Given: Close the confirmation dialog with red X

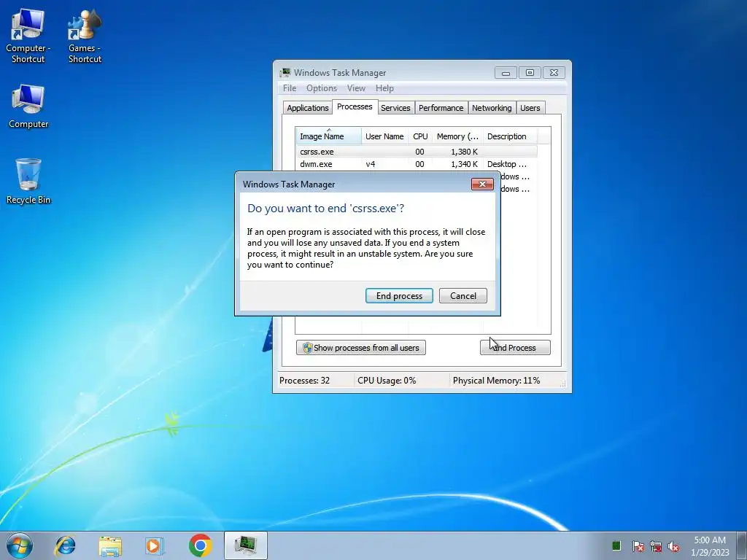Looking at the screenshot, I should click(482, 184).
